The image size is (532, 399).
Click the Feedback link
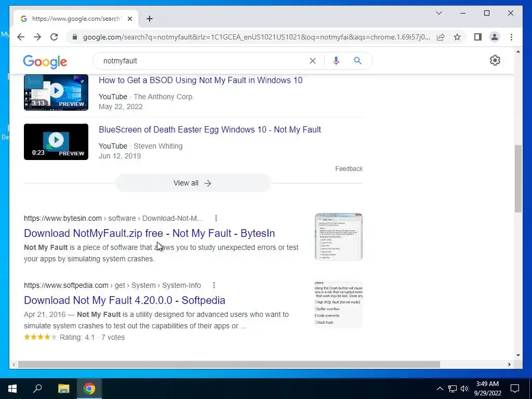coord(349,169)
